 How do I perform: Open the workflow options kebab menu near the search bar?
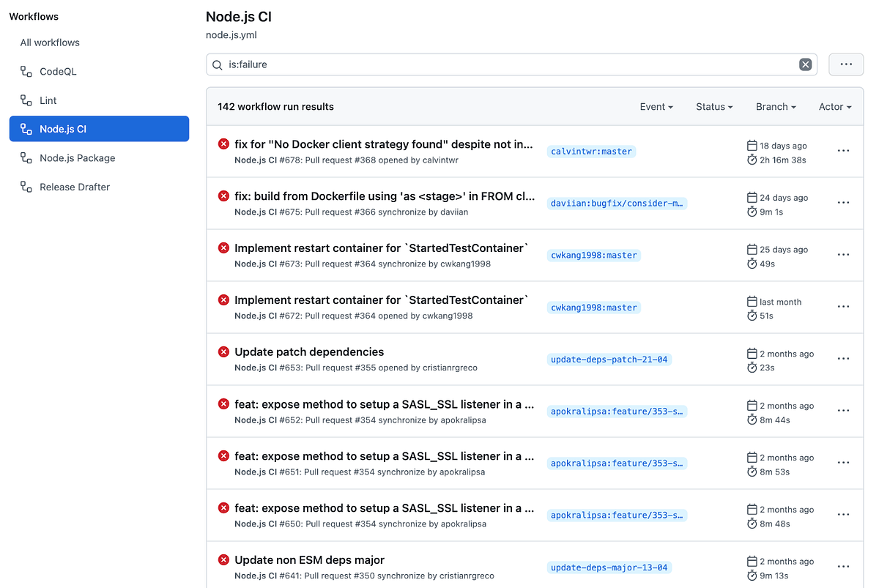[x=845, y=64]
